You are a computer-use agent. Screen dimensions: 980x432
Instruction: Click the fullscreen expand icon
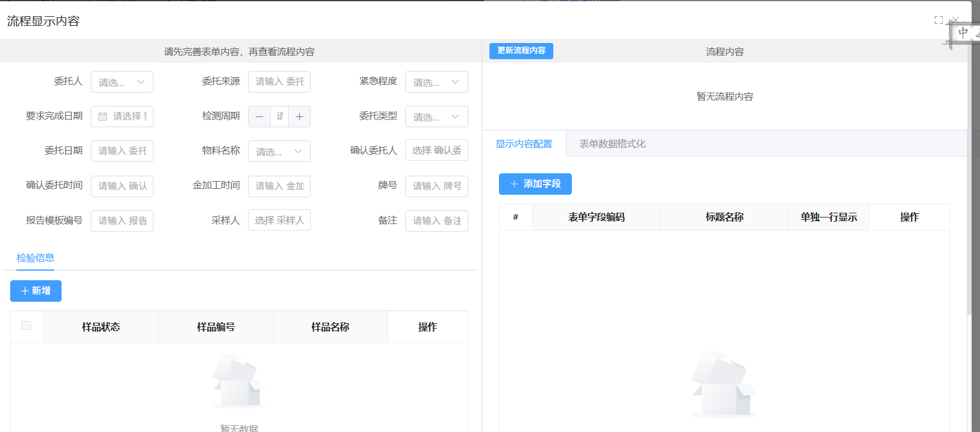pos(939,20)
